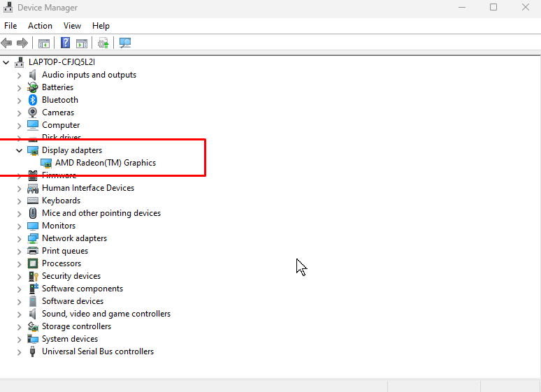Click the AMD Radeon display adapter icon
This screenshot has width=541, height=392.
(x=46, y=163)
